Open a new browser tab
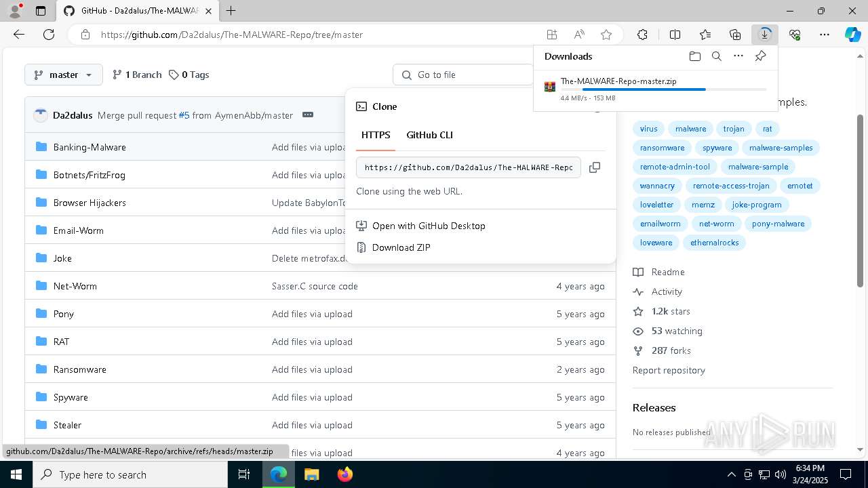 pyautogui.click(x=231, y=11)
